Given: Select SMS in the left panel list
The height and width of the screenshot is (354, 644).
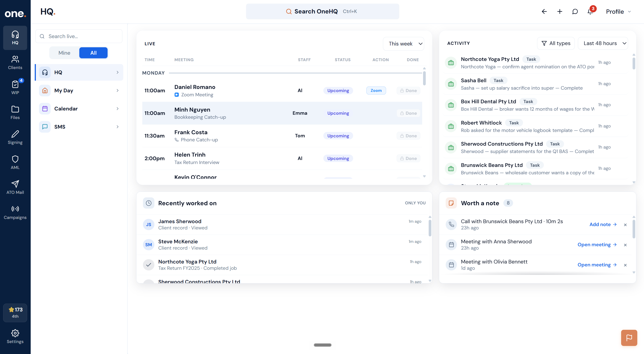Looking at the screenshot, I should pyautogui.click(x=79, y=127).
